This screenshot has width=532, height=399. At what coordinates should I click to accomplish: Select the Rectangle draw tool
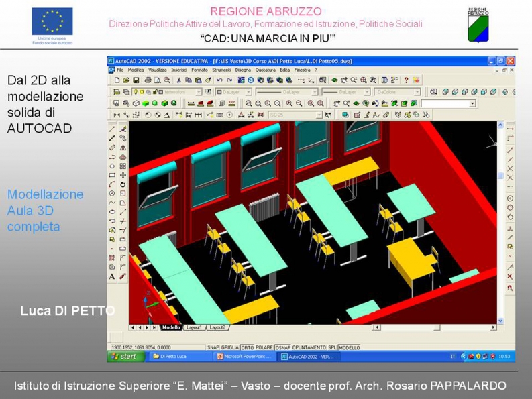112,176
